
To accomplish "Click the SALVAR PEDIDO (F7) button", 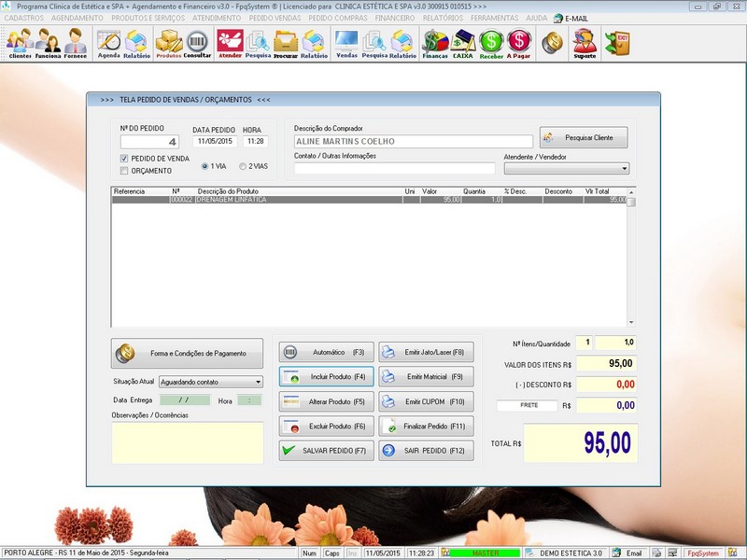I will click(326, 451).
